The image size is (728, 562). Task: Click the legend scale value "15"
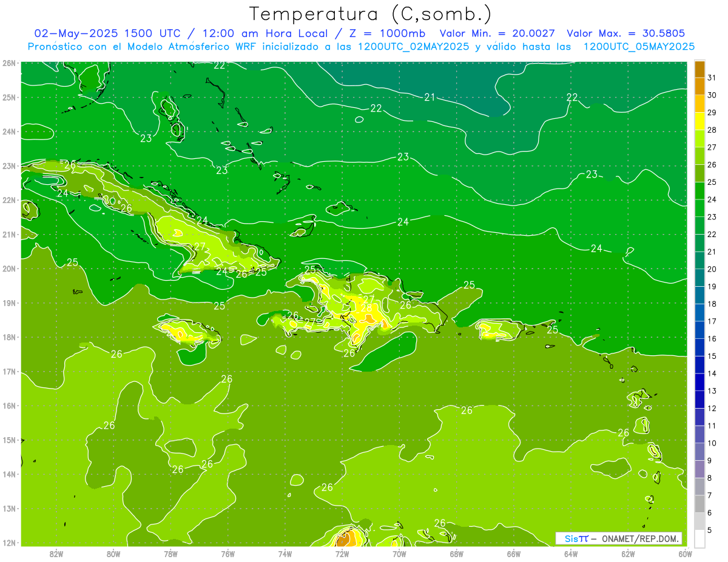tap(712, 356)
